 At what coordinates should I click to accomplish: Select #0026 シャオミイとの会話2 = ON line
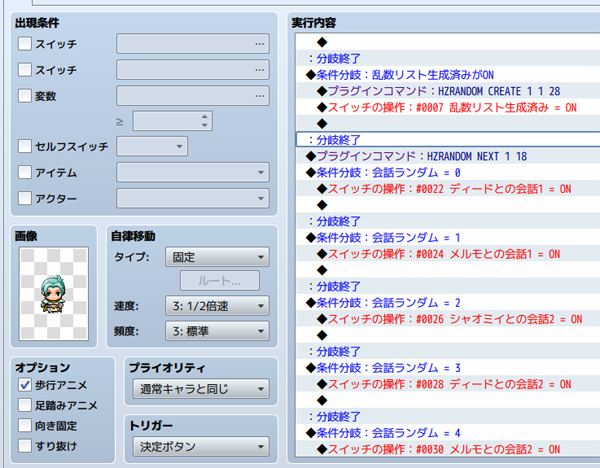(450, 319)
